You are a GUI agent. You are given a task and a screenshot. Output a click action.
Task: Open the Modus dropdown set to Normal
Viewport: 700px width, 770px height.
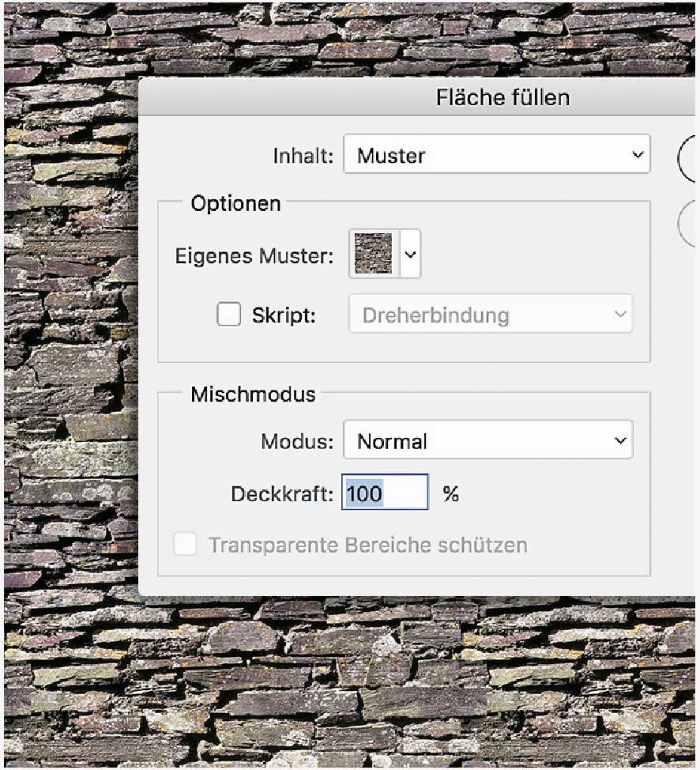tap(487, 440)
